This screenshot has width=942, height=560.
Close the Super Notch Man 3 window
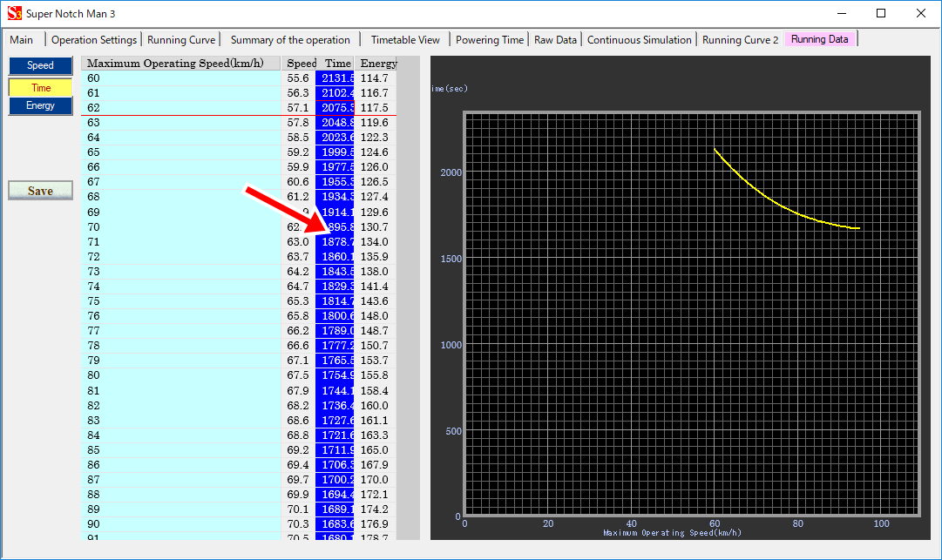point(920,13)
